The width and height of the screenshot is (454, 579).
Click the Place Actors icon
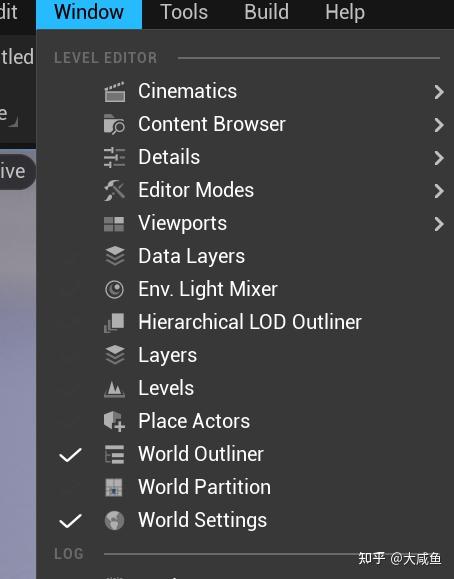pos(115,421)
